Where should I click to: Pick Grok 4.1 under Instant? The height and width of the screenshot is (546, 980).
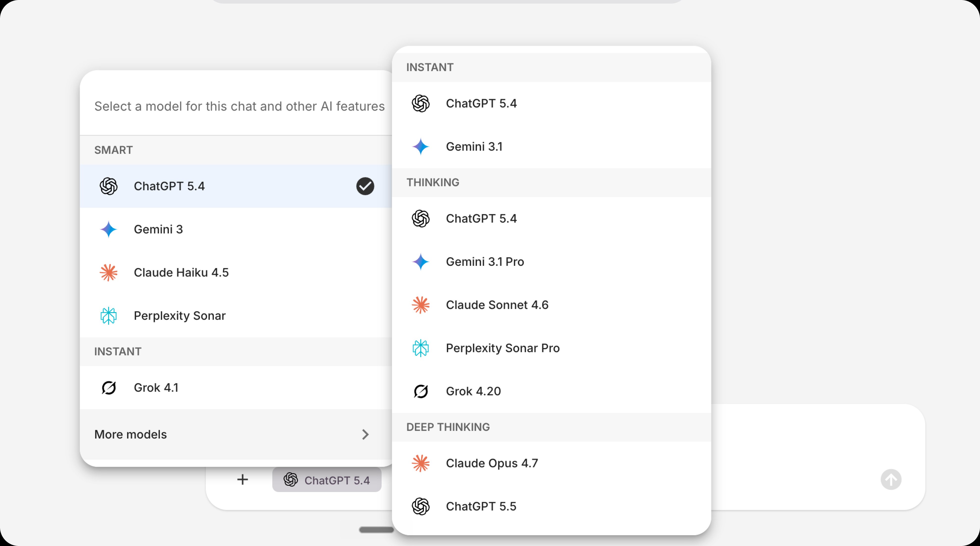pyautogui.click(x=236, y=388)
